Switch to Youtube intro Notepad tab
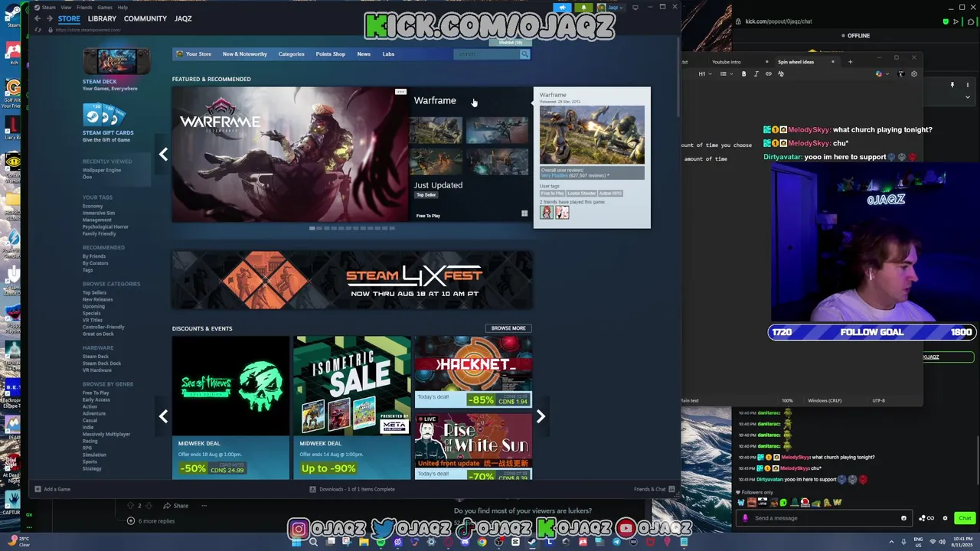Screen dimensions: 980x551 [x=726, y=62]
